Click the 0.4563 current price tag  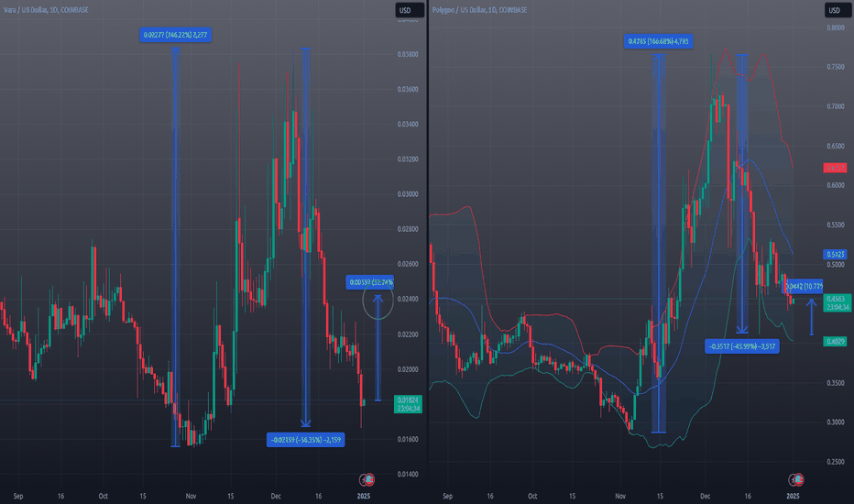click(x=838, y=302)
